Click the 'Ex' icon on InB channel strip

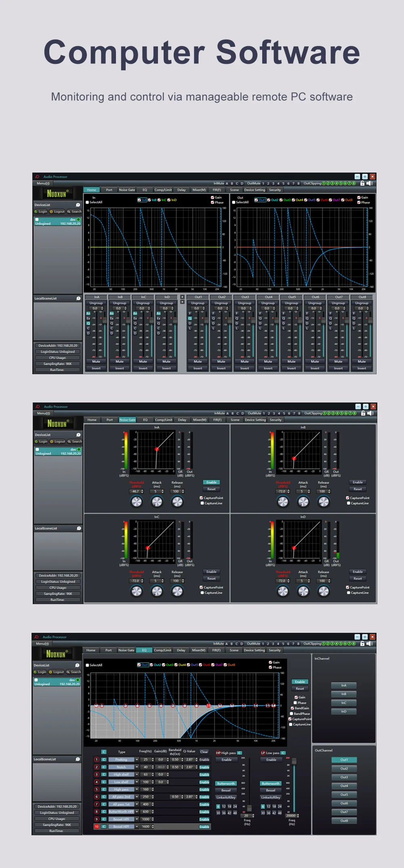[x=112, y=318]
